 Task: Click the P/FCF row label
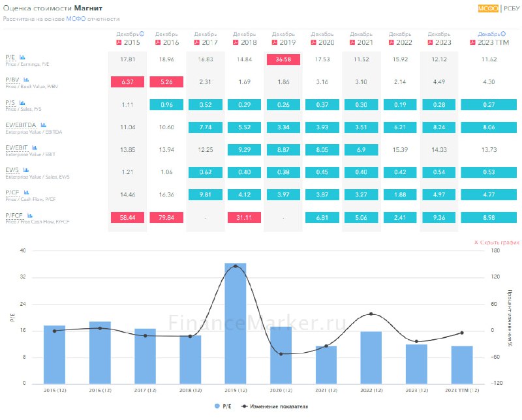tap(14, 215)
